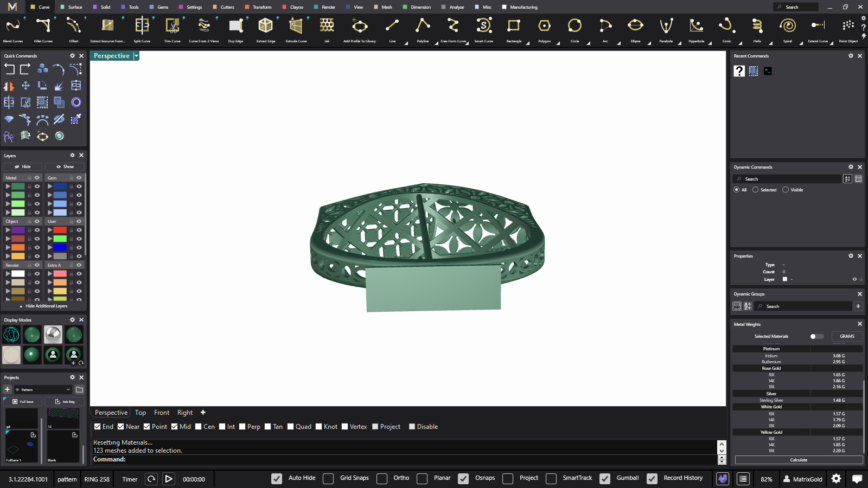Click the Show button in Layers
This screenshot has height=488, width=868.
(x=65, y=166)
